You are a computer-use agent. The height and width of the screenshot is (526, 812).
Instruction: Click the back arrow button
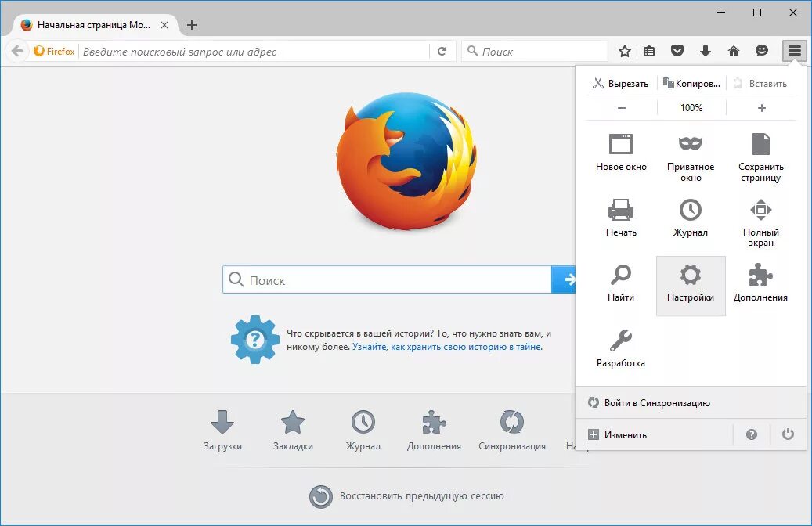pyautogui.click(x=16, y=51)
